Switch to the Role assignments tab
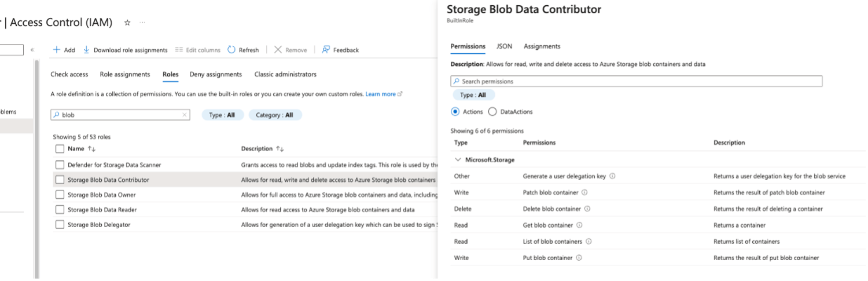The image size is (868, 281). (124, 74)
